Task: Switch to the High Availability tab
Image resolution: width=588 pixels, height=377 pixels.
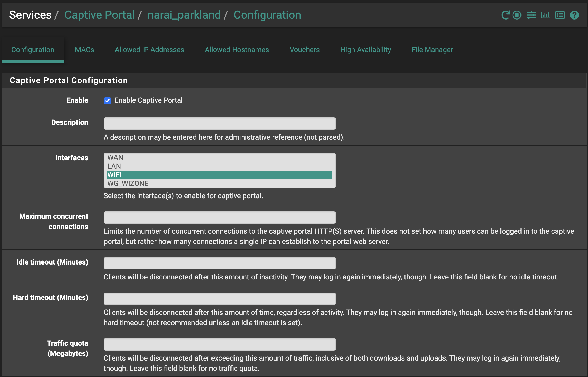Action: point(365,50)
